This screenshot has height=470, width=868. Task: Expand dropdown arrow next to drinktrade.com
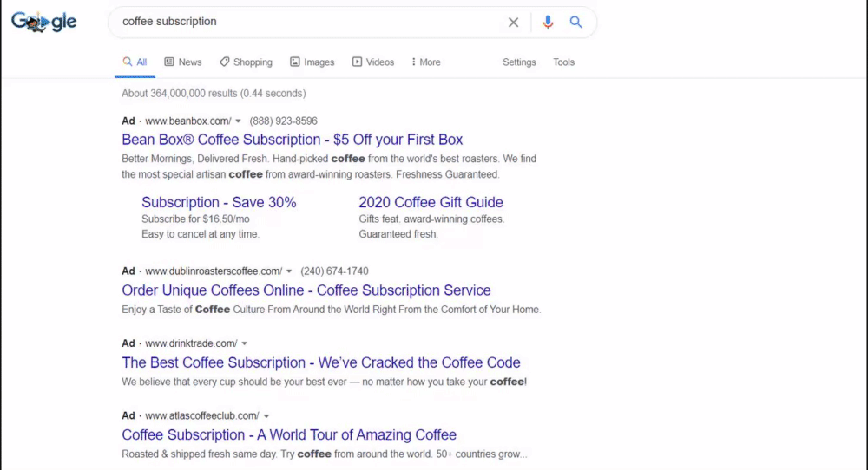(244, 343)
